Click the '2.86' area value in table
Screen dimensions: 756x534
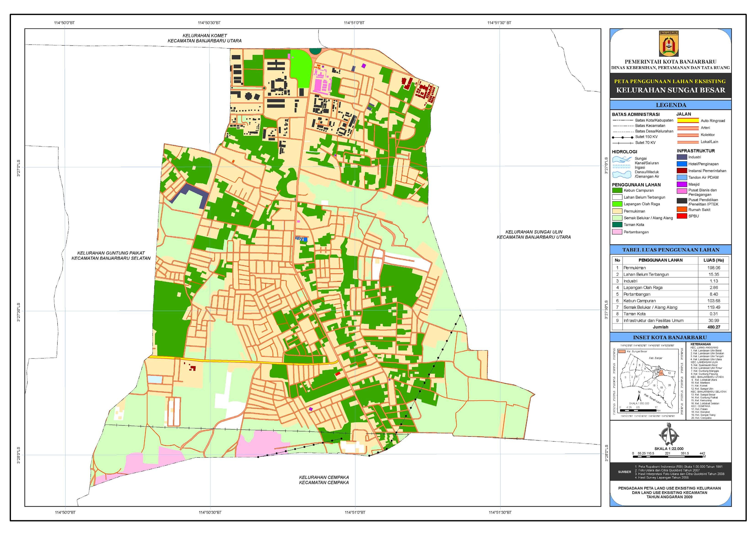tap(713, 288)
